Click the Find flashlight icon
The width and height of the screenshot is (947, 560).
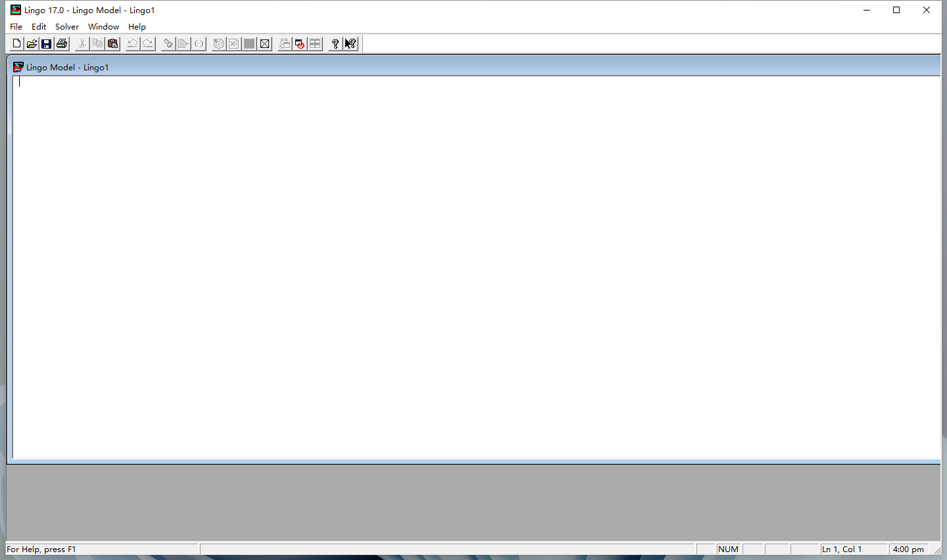click(x=168, y=44)
